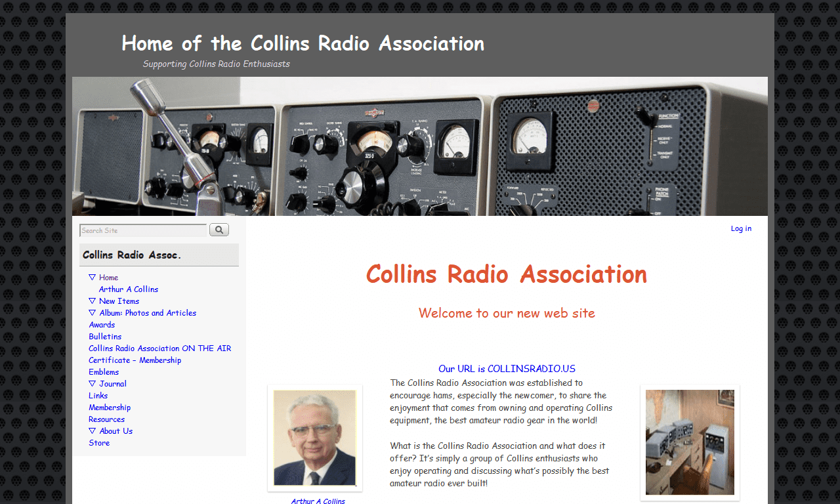Image resolution: width=840 pixels, height=504 pixels.
Task: Expand the Journal section
Action: point(112,383)
